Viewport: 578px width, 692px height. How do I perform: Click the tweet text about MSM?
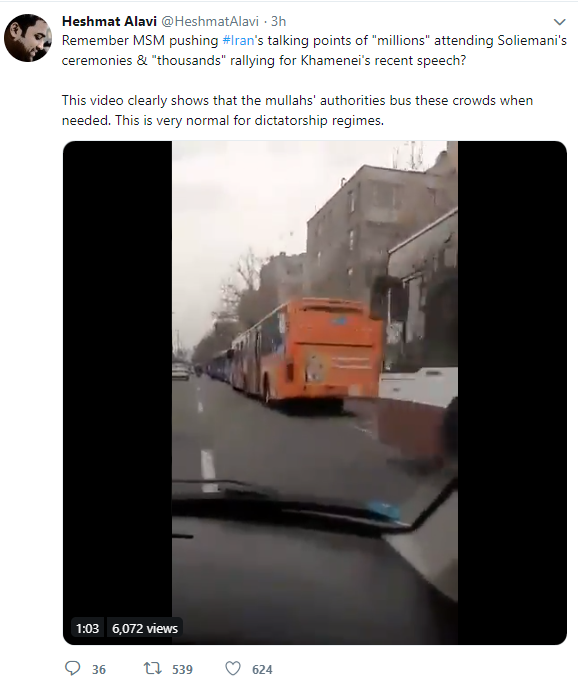click(314, 50)
